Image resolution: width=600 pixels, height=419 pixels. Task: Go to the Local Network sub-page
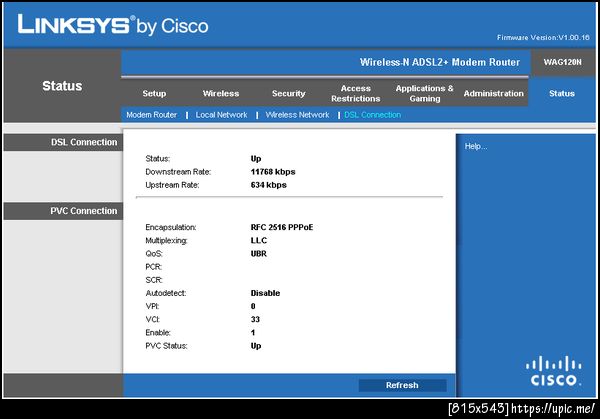tap(221, 115)
